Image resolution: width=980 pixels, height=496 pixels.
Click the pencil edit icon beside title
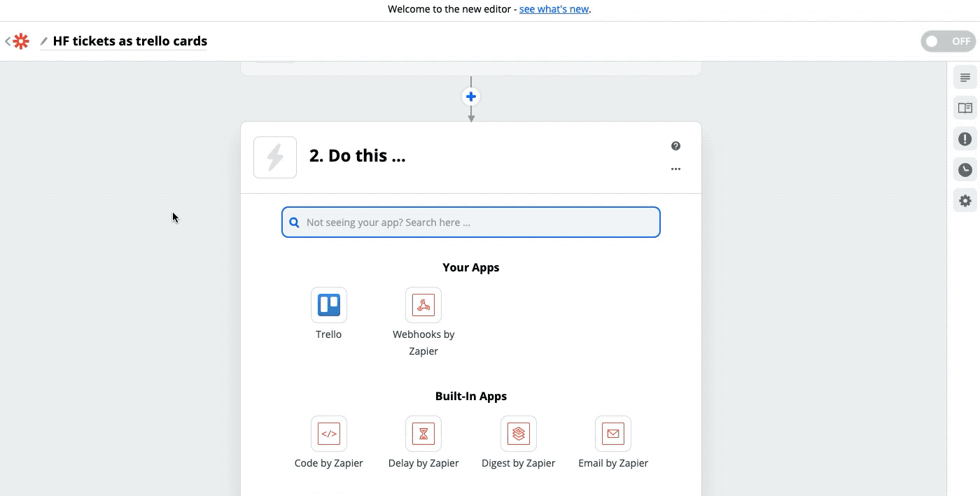[x=44, y=41]
